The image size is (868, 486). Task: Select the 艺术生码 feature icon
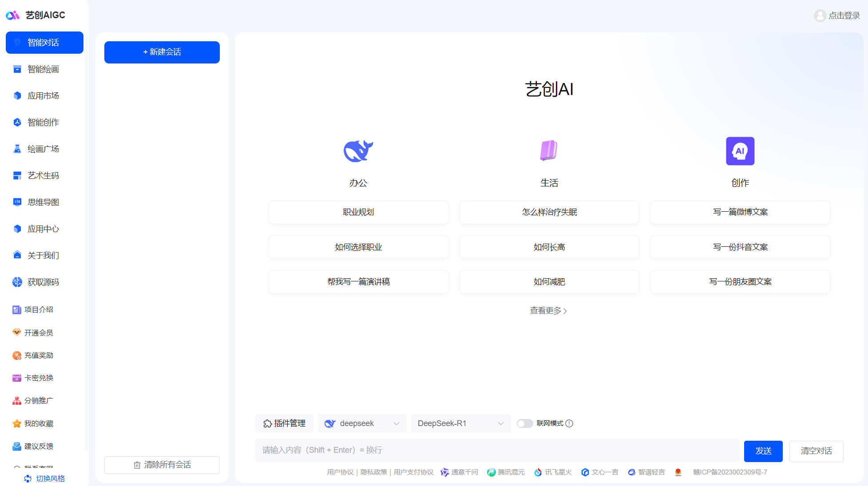tap(17, 175)
